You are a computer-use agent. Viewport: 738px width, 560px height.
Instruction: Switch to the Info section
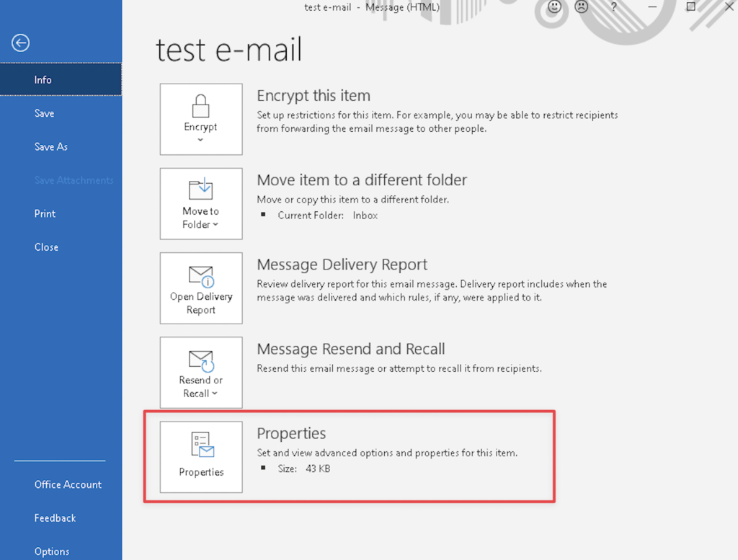pyautogui.click(x=43, y=79)
